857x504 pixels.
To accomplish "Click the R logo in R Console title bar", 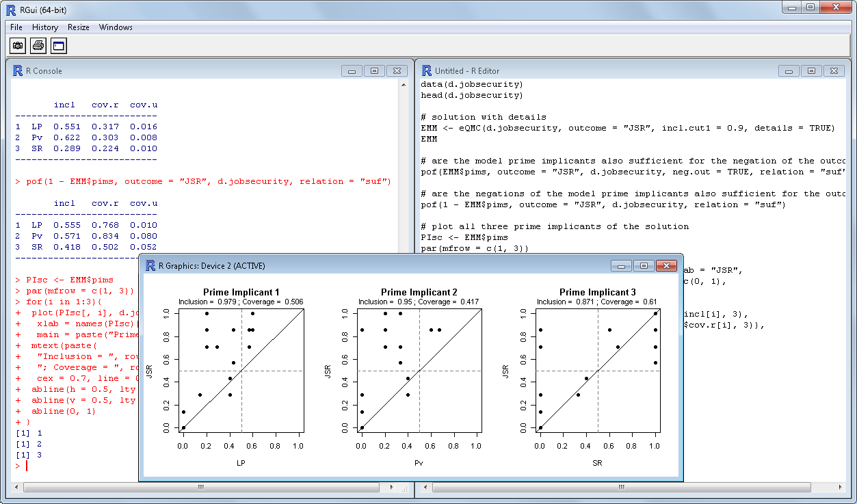I will coord(18,70).
